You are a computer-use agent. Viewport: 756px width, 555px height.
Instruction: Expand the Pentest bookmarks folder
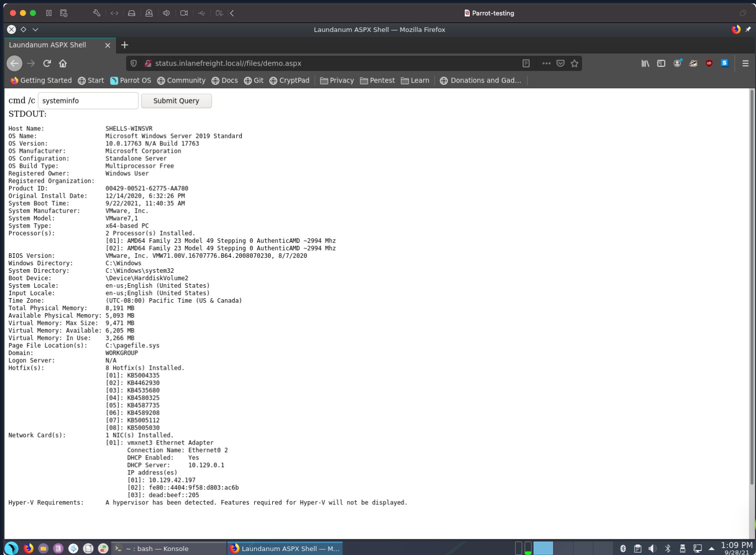[377, 80]
